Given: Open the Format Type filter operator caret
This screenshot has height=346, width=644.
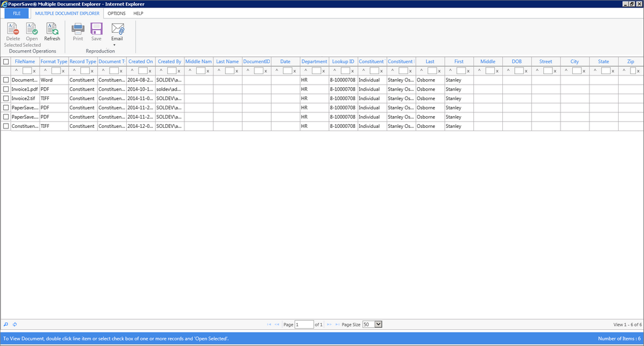Looking at the screenshot, I should click(x=45, y=70).
